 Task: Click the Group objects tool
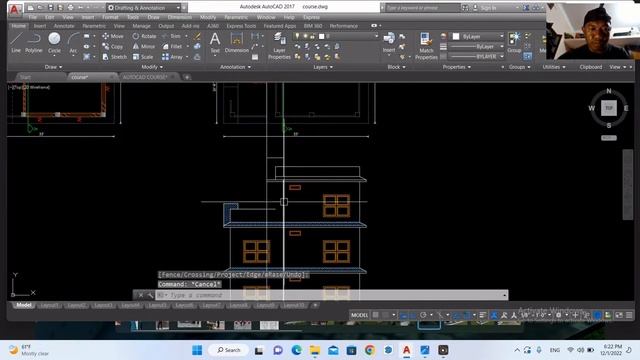514,42
